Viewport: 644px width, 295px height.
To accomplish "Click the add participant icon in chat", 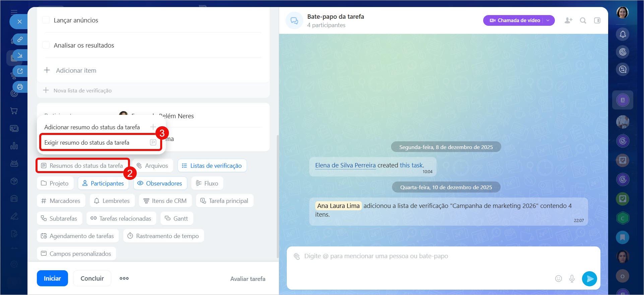I will tap(568, 20).
